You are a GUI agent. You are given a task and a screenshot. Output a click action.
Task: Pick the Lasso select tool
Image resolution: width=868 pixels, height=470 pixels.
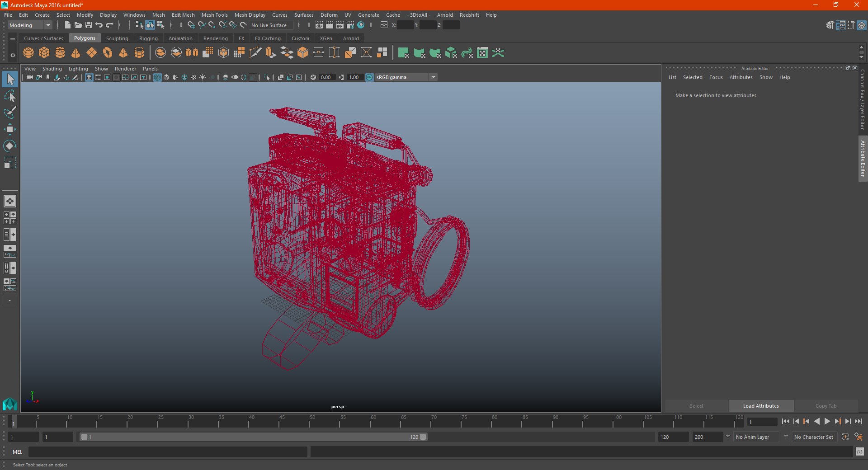9,96
